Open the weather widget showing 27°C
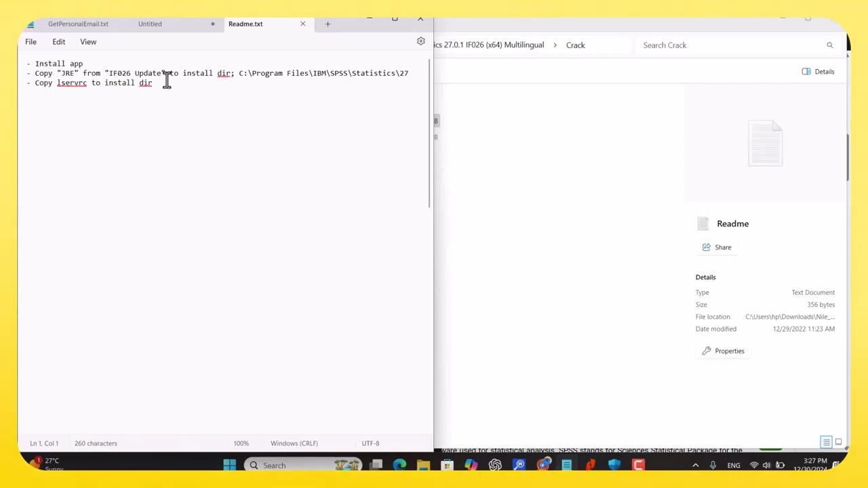 [x=52, y=464]
